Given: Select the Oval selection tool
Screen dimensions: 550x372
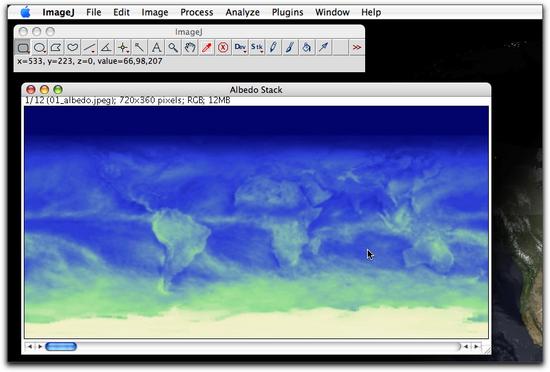Looking at the screenshot, I should 40,47.
